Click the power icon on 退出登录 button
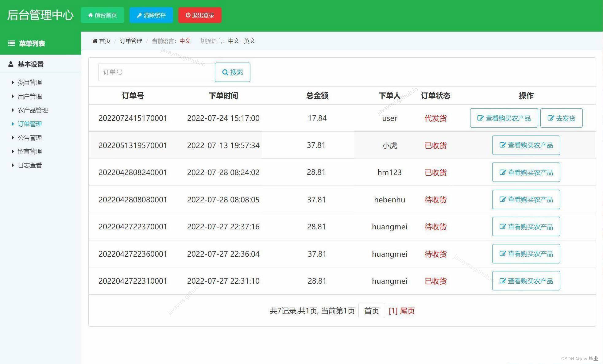 coord(187,15)
